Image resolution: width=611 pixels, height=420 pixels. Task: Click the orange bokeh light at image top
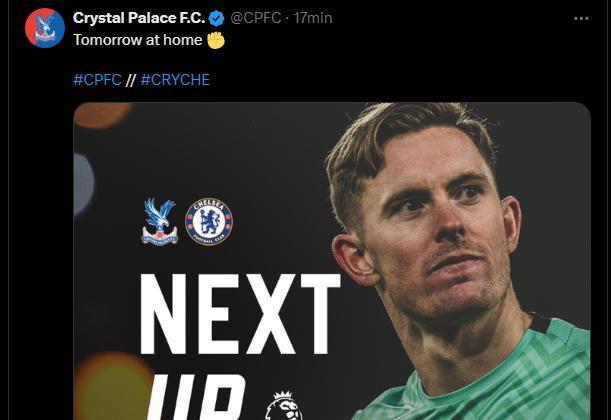pyautogui.click(x=102, y=115)
